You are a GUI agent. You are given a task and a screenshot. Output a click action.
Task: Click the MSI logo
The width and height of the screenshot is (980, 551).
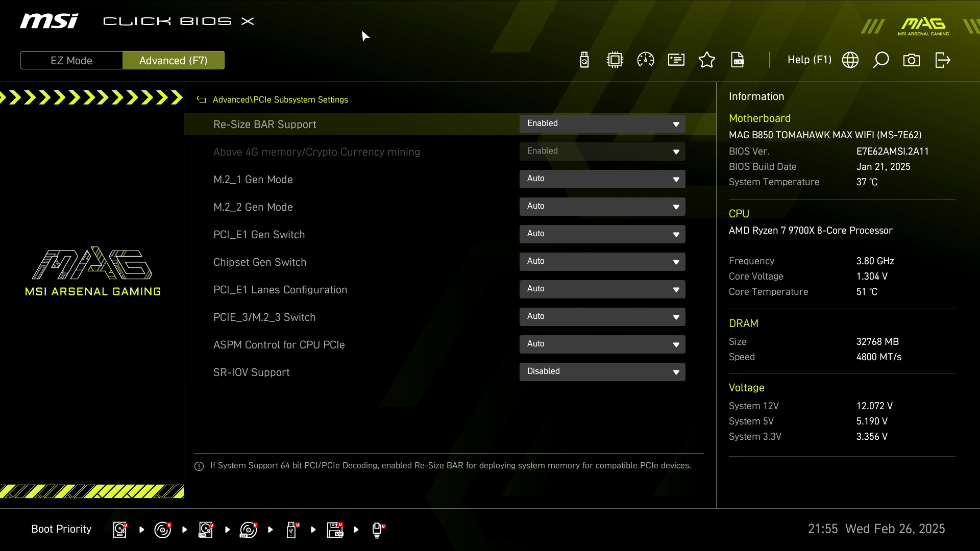coord(50,21)
